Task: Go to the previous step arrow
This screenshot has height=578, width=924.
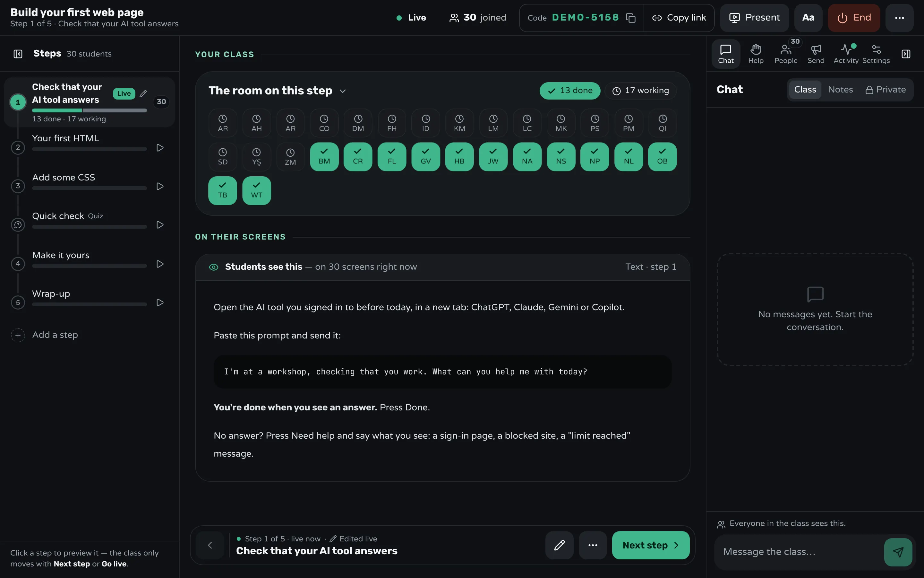Action: point(210,545)
